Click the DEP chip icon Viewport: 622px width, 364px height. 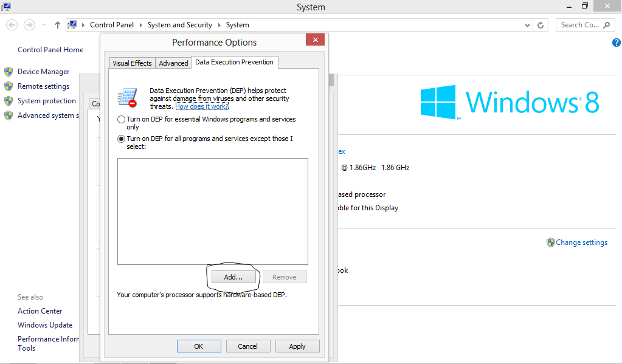tap(127, 98)
